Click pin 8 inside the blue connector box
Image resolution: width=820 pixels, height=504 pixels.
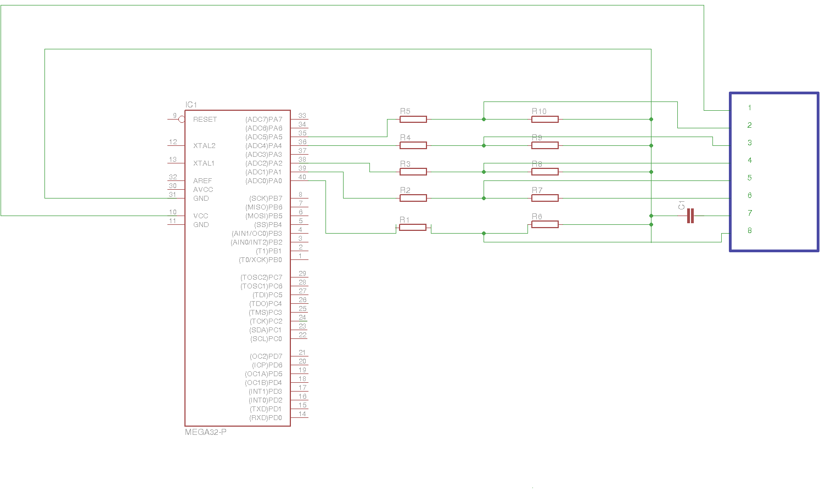pos(750,231)
